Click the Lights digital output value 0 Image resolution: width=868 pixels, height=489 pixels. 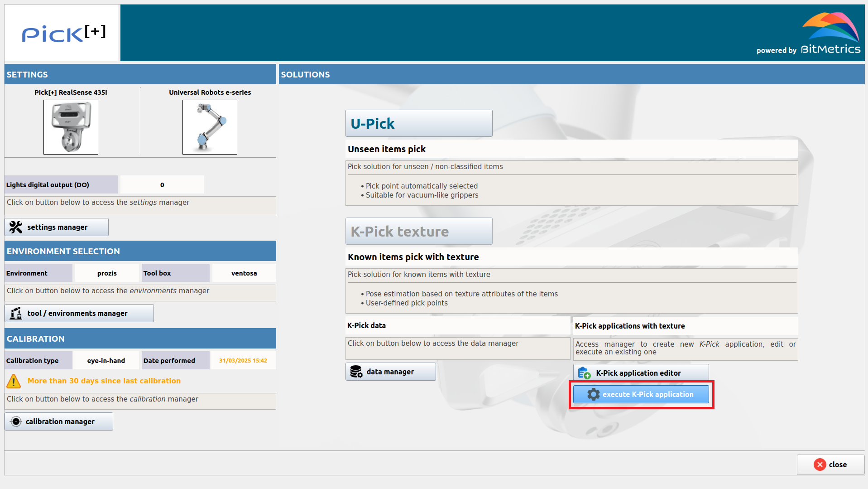coord(162,184)
